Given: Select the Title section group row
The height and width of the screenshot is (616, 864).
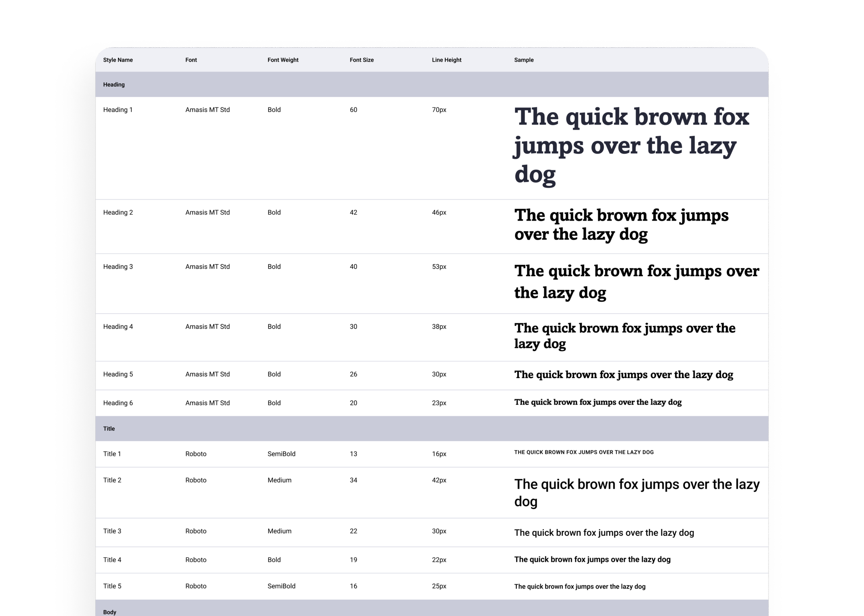Looking at the screenshot, I should coord(109,429).
